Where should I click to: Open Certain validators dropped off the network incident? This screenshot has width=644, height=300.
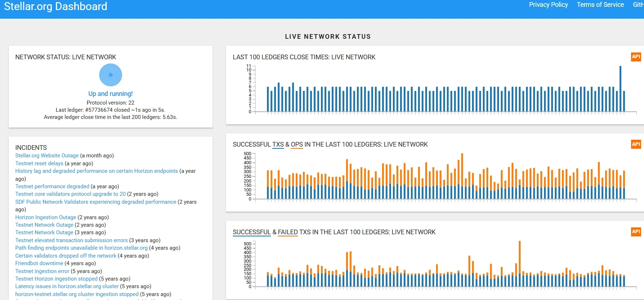66,256
